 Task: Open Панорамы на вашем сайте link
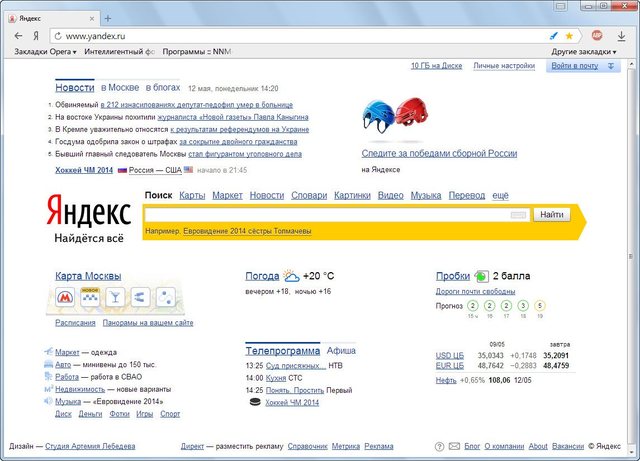click(x=148, y=323)
